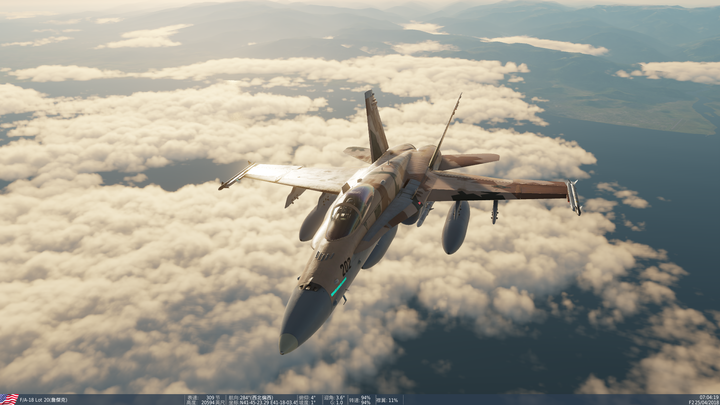The height and width of the screenshot is (405, 720).
Task: Click the 07:04:19 mission time
Action: point(709,397)
